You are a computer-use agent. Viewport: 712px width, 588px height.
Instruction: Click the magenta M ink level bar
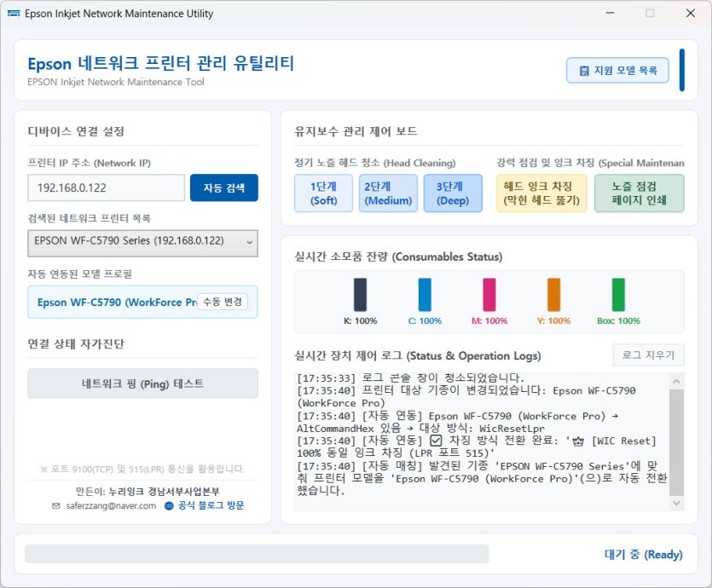tap(489, 295)
